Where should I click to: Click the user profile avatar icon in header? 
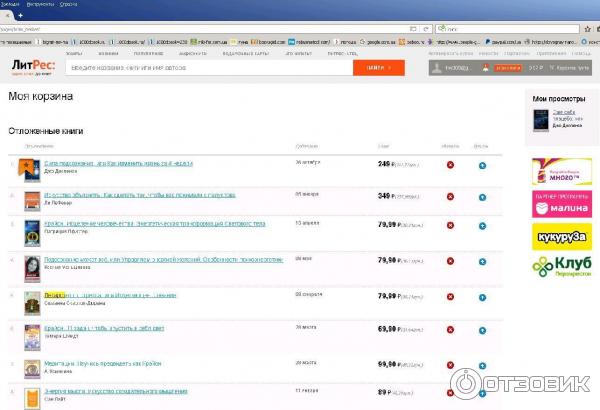pos(437,67)
